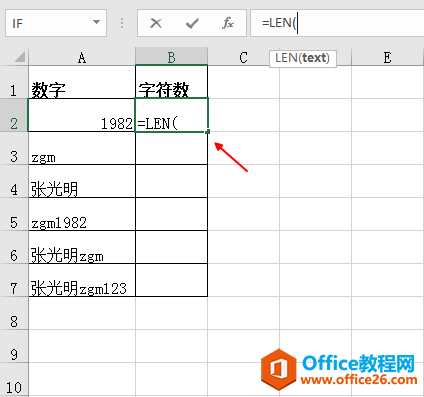Confirm the formula with the checkmark icon
Screen dimensions: 424x397
(x=192, y=23)
